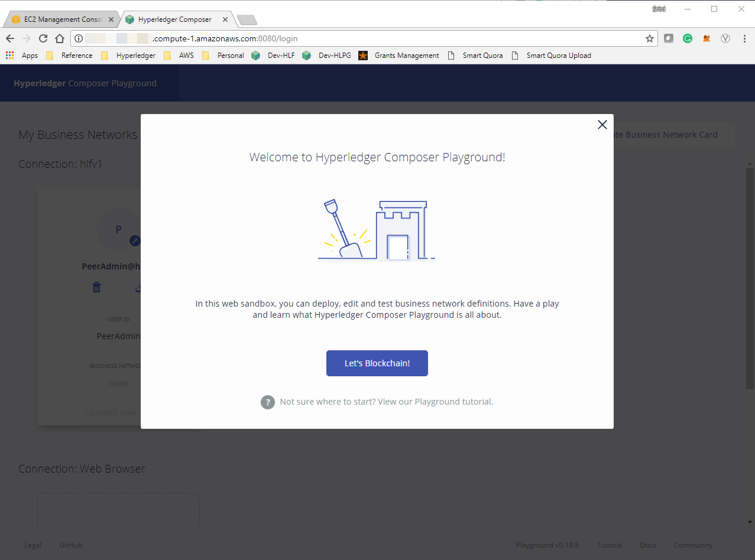The height and width of the screenshot is (560, 755).
Task: Click the My Business Networks heading
Action: [x=78, y=135]
